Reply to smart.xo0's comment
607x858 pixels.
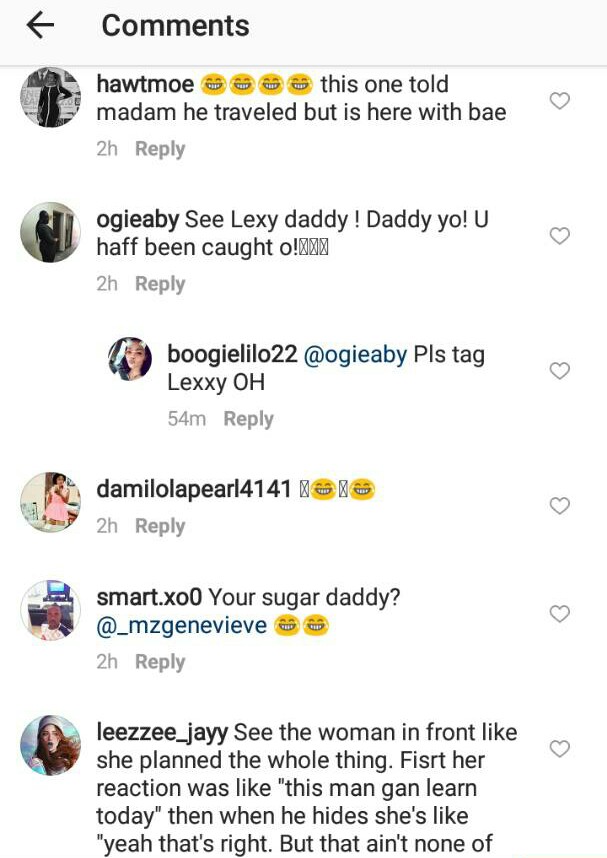160,662
